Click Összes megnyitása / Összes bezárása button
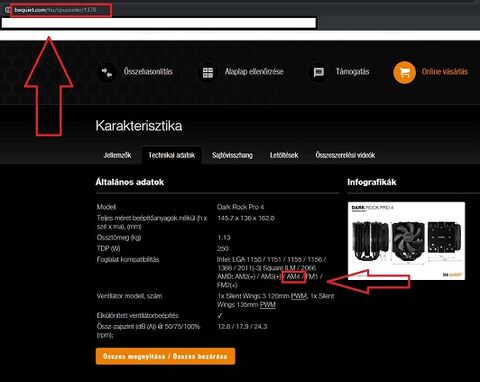This screenshot has height=382, width=480. [x=165, y=356]
